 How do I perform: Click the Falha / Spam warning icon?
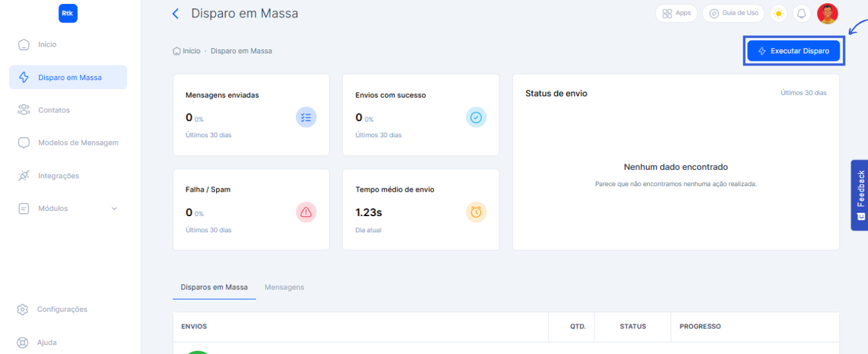click(x=306, y=212)
